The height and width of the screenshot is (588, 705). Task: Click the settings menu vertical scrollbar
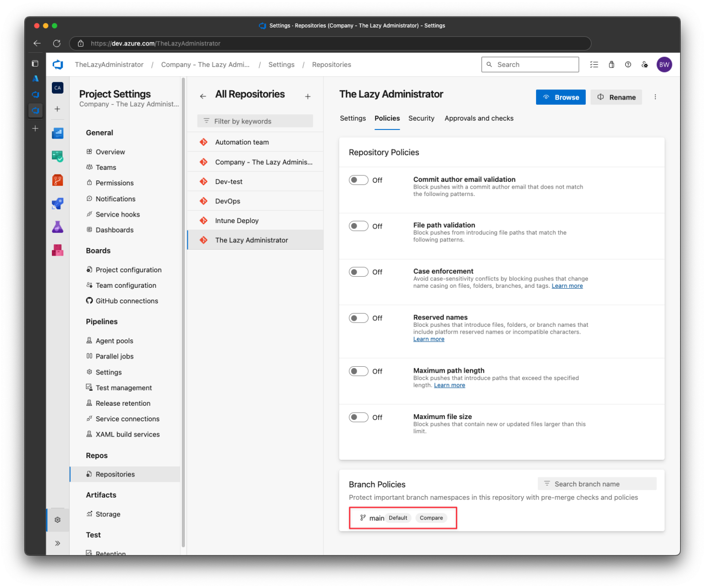pyautogui.click(x=184, y=312)
